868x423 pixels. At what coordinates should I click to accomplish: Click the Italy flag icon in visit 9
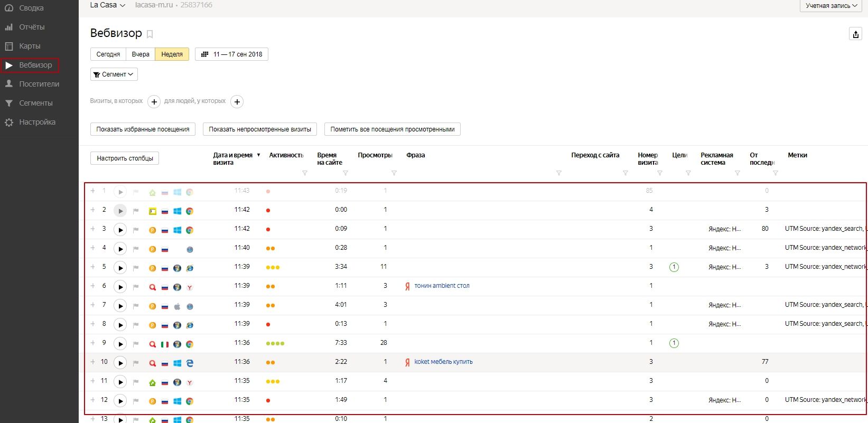[165, 344]
